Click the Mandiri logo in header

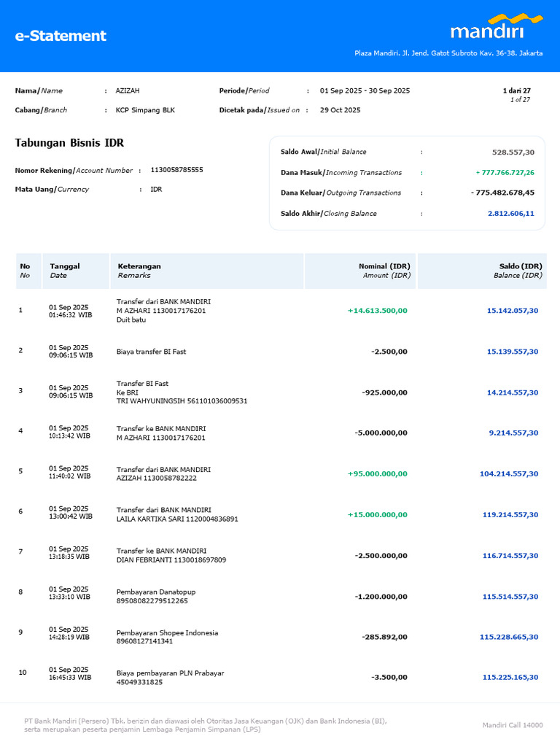[496, 26]
